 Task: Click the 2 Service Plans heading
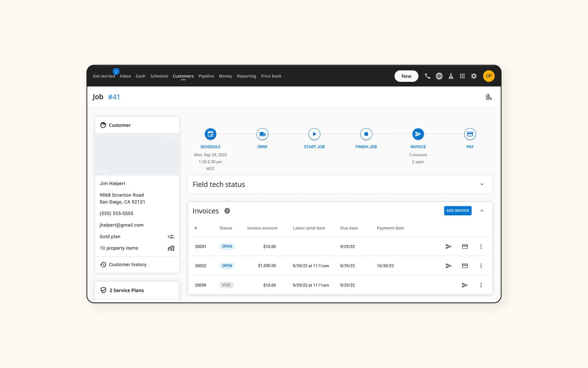[126, 290]
